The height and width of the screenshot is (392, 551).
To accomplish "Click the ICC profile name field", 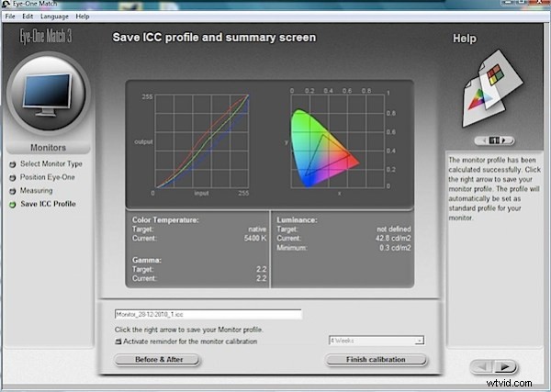I will point(208,314).
